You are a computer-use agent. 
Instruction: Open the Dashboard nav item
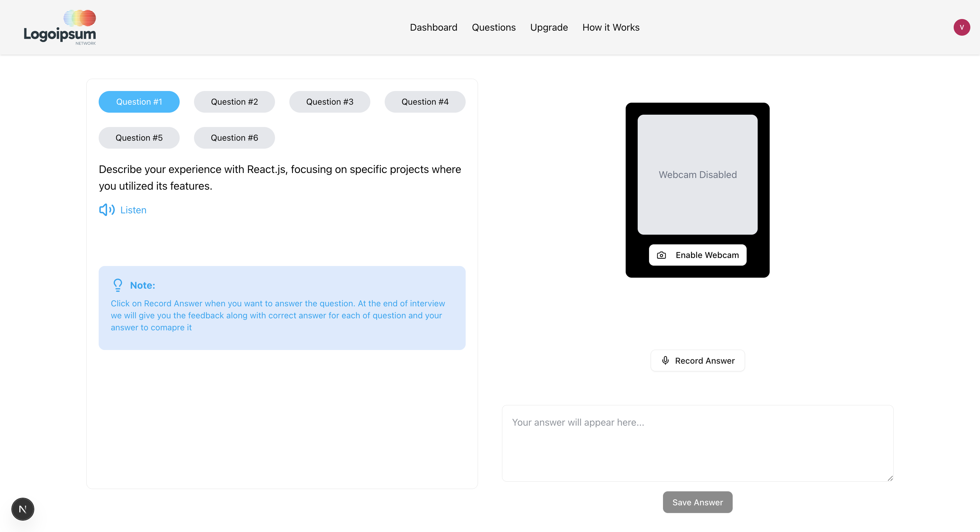[433, 27]
